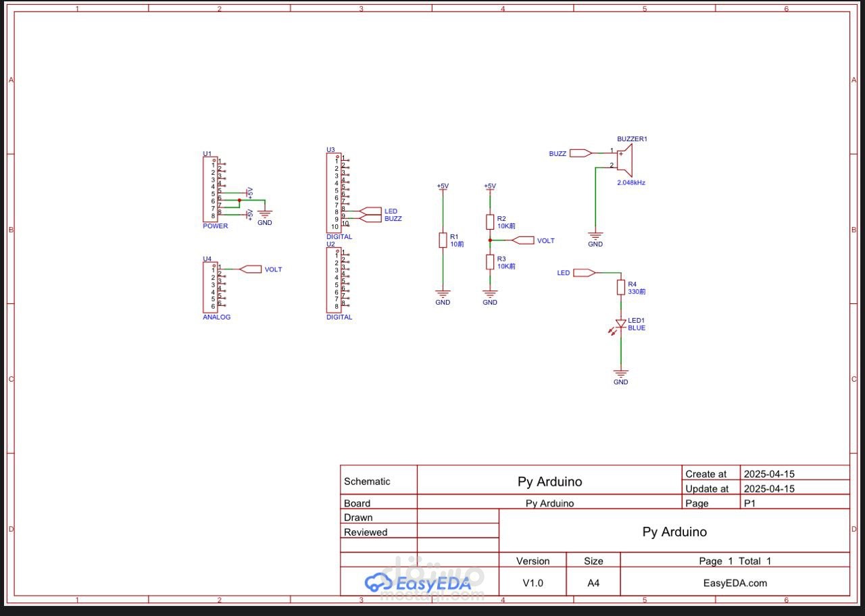Click the U1 POWER connector body
865x616 pixels.
coord(209,189)
